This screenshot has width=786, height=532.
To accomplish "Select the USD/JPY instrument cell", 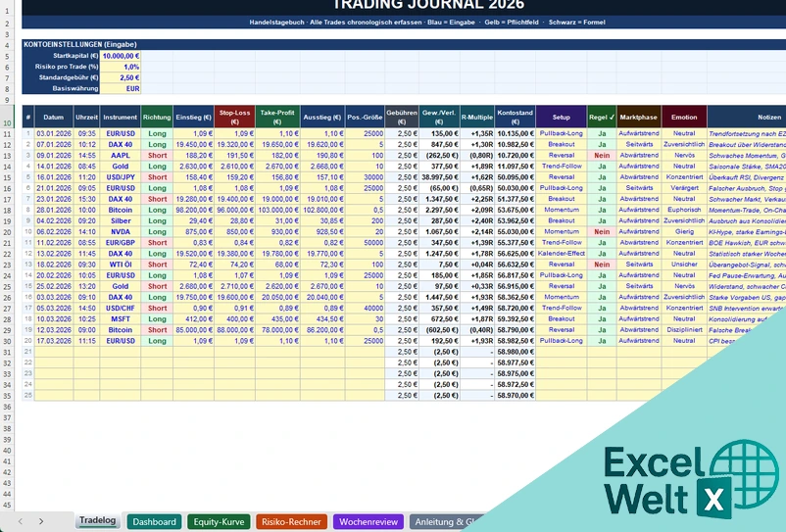I will (121, 177).
